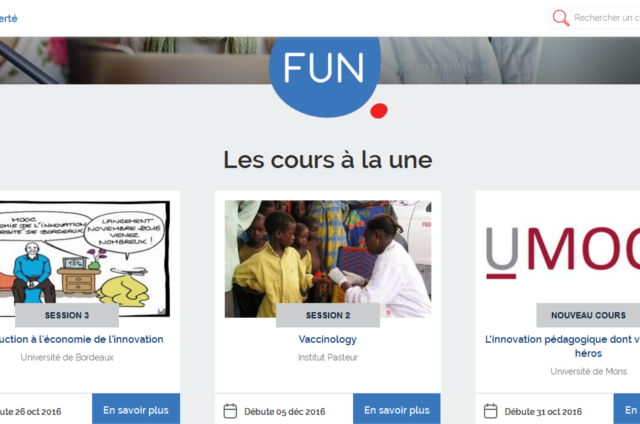Open En savoir plus for Vaccinology
The image size is (640, 424).
(x=397, y=409)
